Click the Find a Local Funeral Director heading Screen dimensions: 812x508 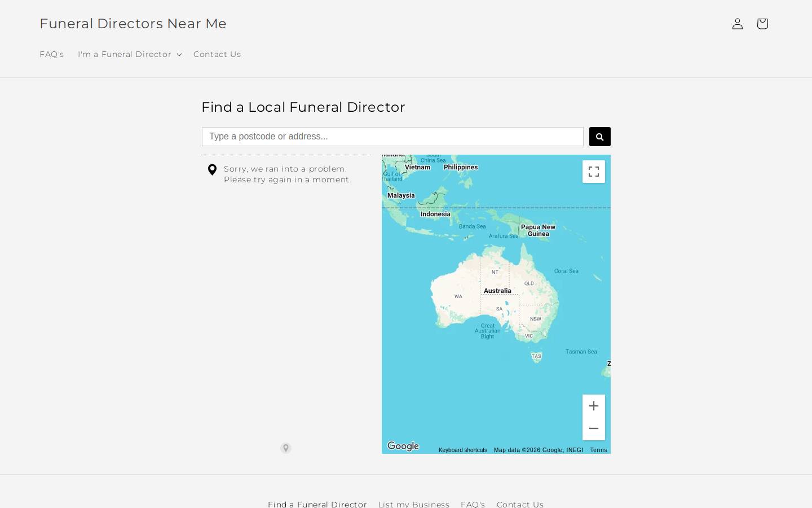pos(303,107)
